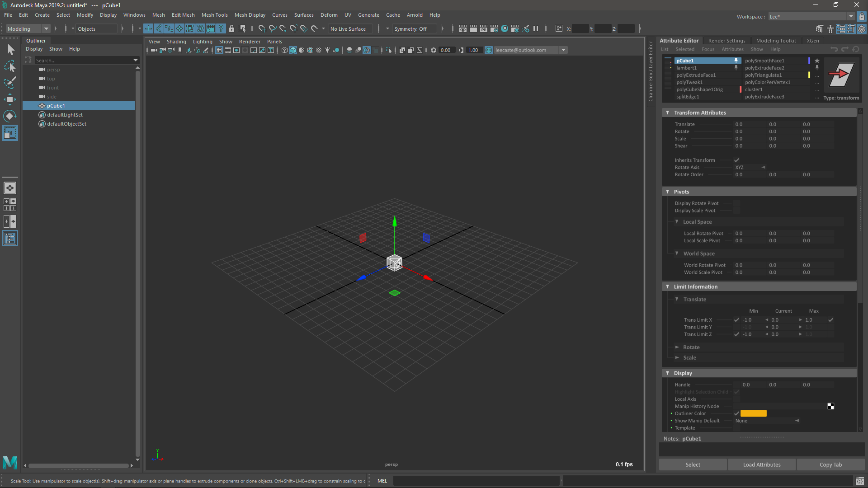Open the Mesh menu
Screen dimensions: 868x488
(x=158, y=14)
